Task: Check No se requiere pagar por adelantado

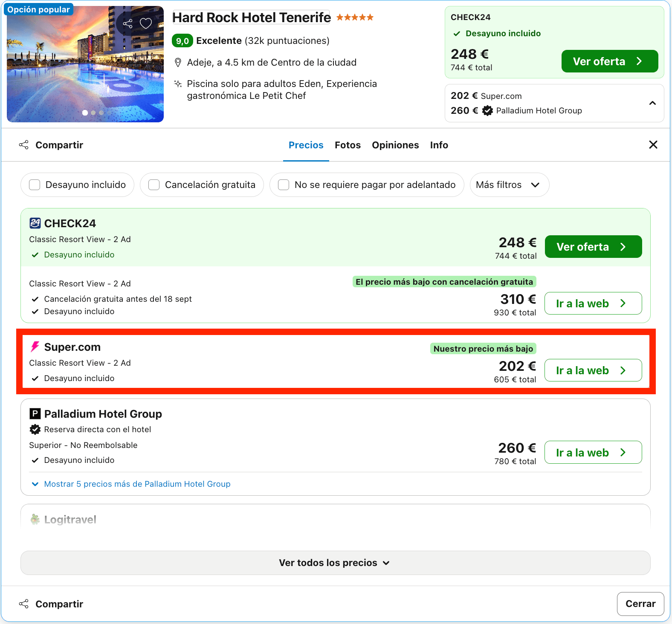Action: 284,185
